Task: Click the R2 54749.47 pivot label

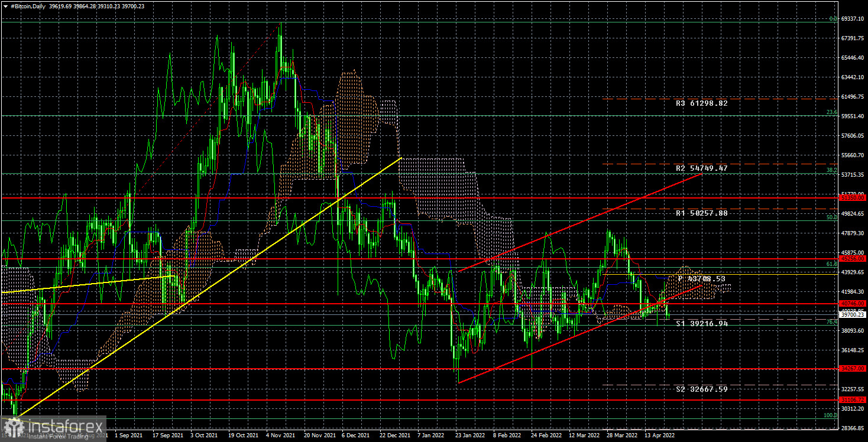Action: tap(702, 168)
